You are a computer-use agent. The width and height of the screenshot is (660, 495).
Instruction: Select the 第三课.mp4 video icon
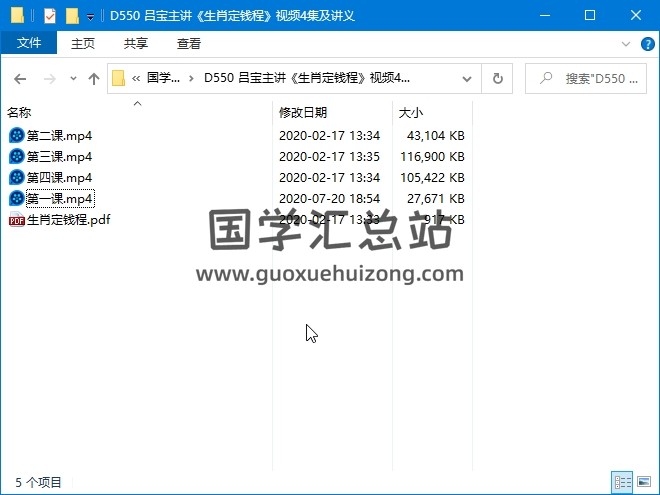coord(16,156)
